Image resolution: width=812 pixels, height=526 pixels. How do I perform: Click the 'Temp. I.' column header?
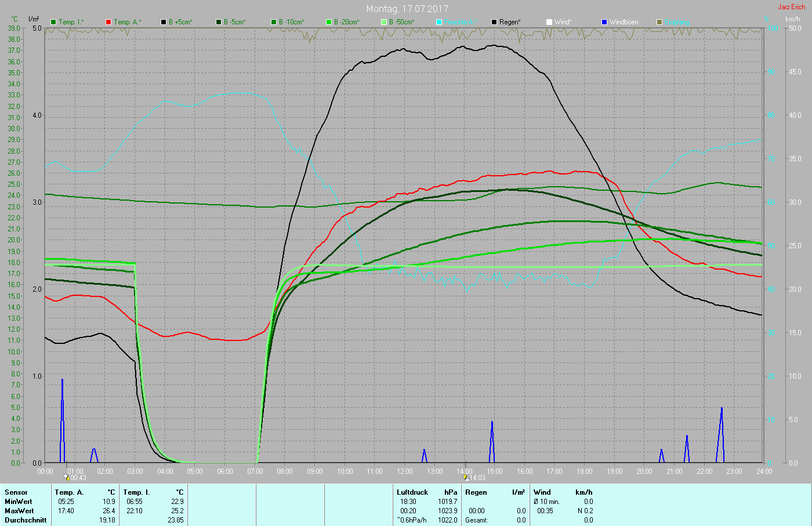tap(137, 492)
